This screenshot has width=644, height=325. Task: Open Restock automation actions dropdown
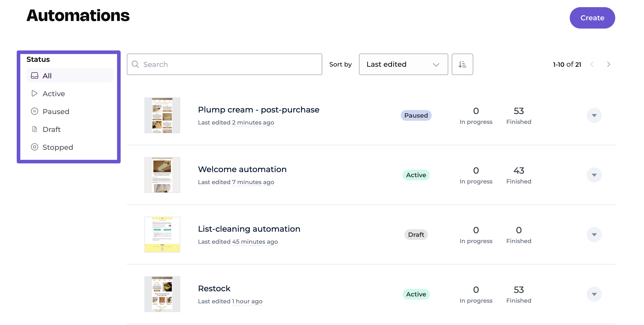[x=594, y=294]
